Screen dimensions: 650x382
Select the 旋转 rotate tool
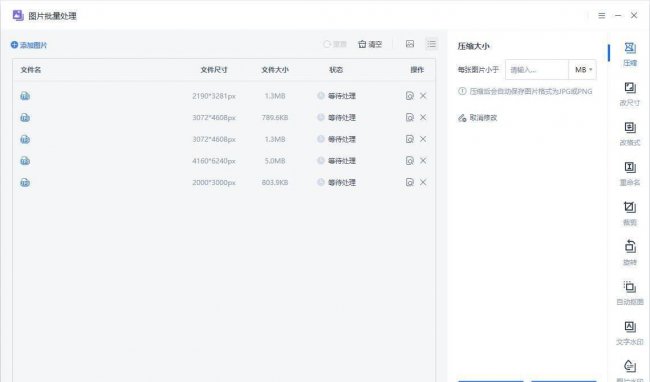pos(630,254)
